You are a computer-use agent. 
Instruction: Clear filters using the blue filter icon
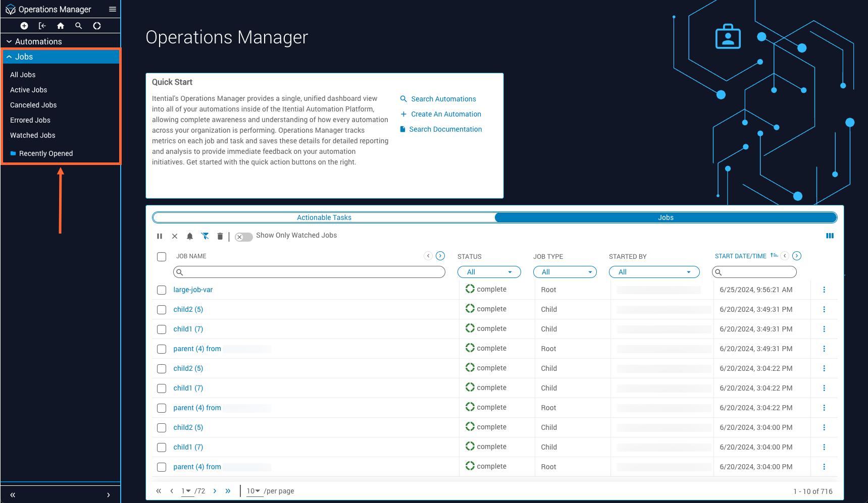pos(205,236)
